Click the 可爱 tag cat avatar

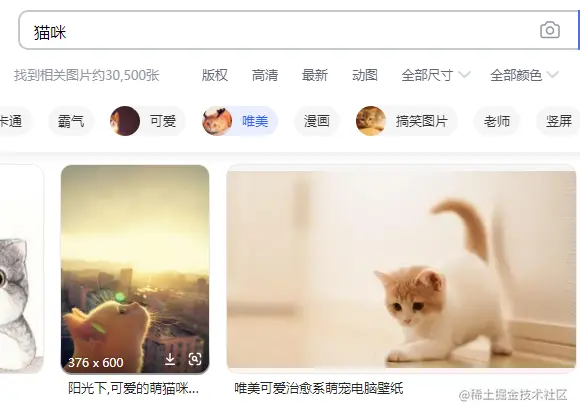(125, 121)
